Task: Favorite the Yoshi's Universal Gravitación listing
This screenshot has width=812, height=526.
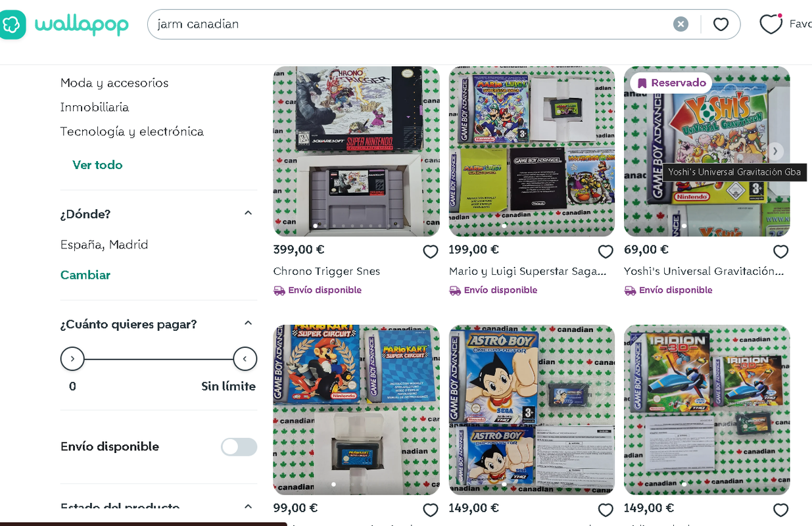Action: tap(780, 251)
